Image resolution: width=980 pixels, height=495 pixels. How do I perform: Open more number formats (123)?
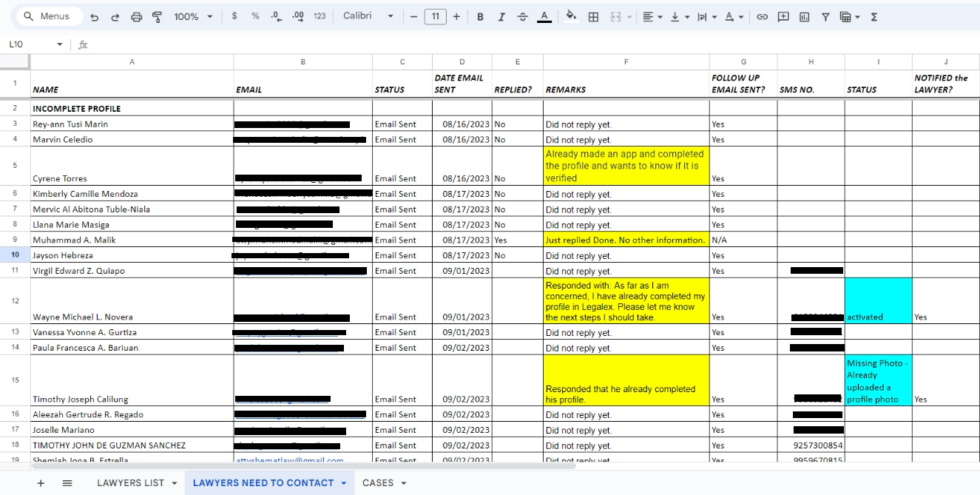click(320, 16)
